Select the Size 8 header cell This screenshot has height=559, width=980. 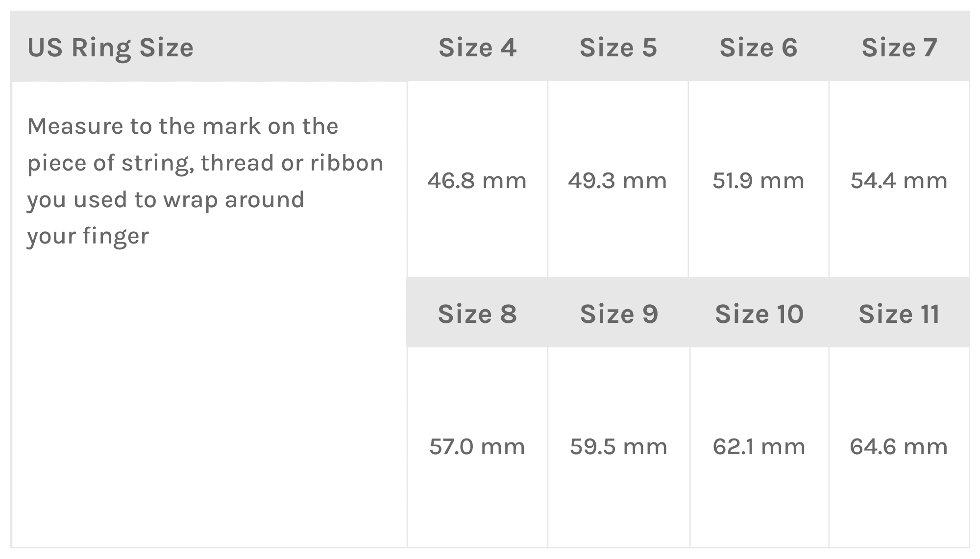click(x=477, y=314)
